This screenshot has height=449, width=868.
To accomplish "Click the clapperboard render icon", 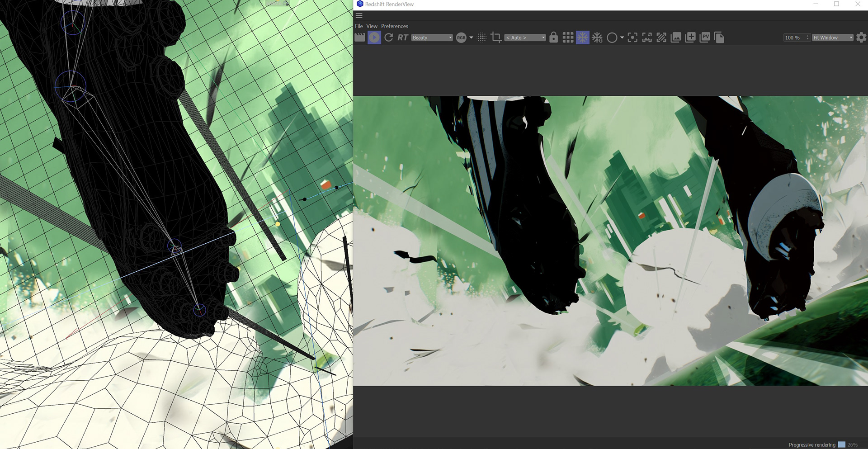I will pyautogui.click(x=360, y=38).
